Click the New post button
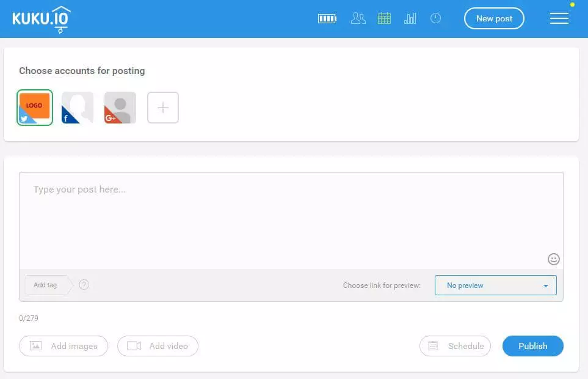The height and width of the screenshot is (379, 588). coord(494,18)
